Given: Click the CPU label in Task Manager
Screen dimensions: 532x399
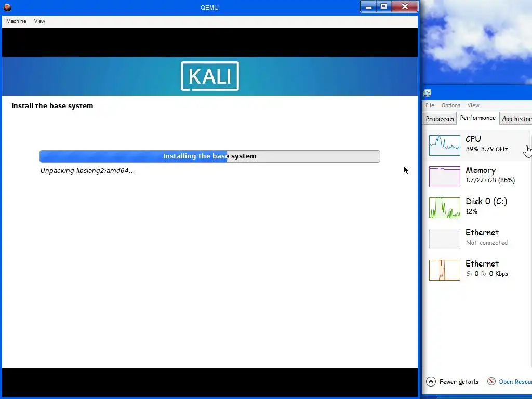Looking at the screenshot, I should pos(473,139).
